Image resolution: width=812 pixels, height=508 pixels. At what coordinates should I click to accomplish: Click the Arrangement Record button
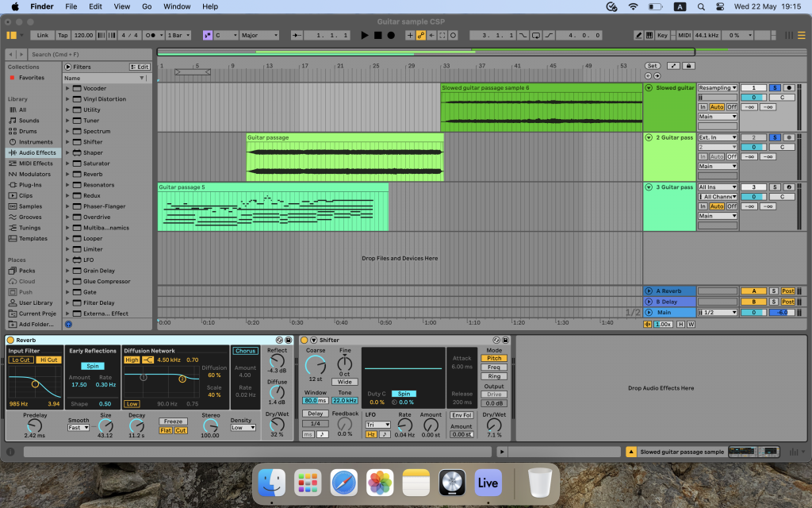tap(391, 35)
